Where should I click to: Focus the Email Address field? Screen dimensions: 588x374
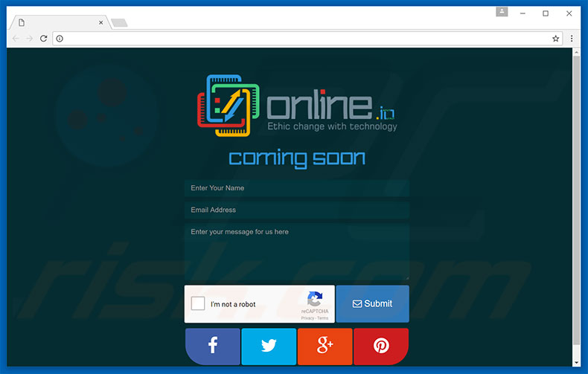click(297, 210)
